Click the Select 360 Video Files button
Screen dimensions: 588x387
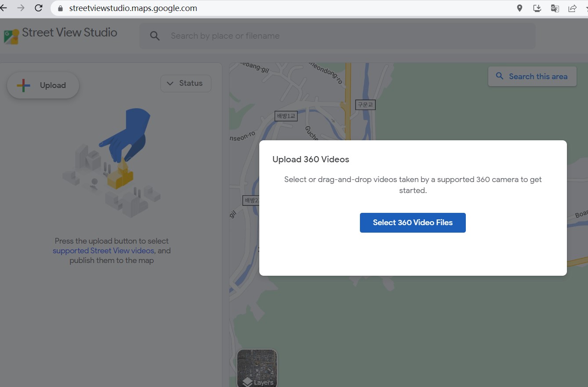413,223
